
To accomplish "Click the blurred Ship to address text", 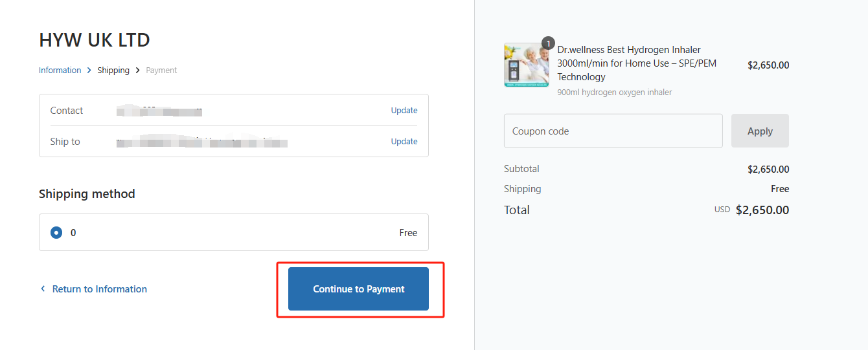I will click(x=202, y=142).
